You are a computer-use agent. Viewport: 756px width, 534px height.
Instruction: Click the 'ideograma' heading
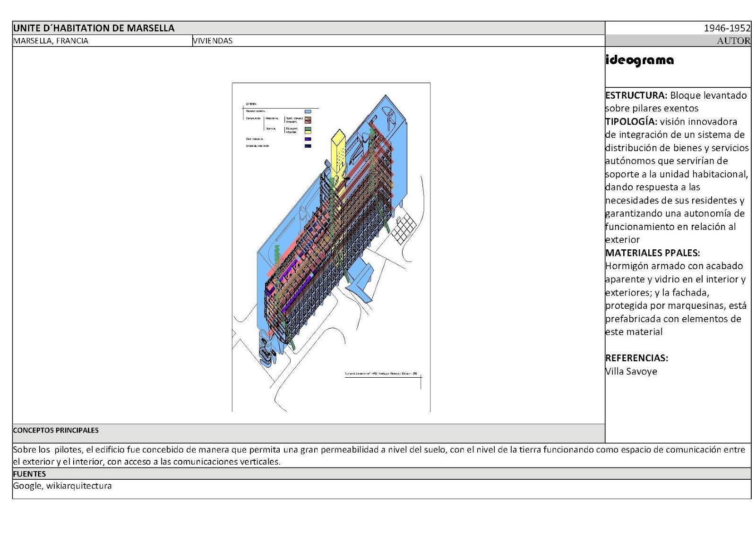[640, 60]
